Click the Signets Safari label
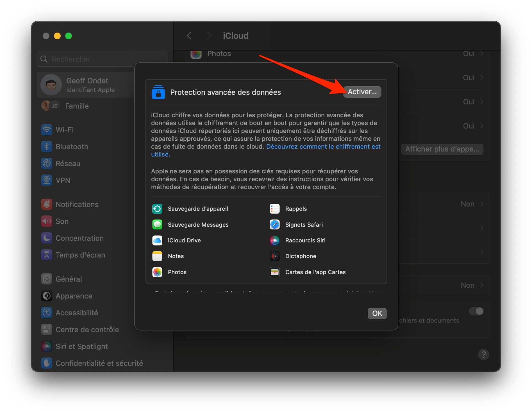532x413 pixels. click(304, 225)
